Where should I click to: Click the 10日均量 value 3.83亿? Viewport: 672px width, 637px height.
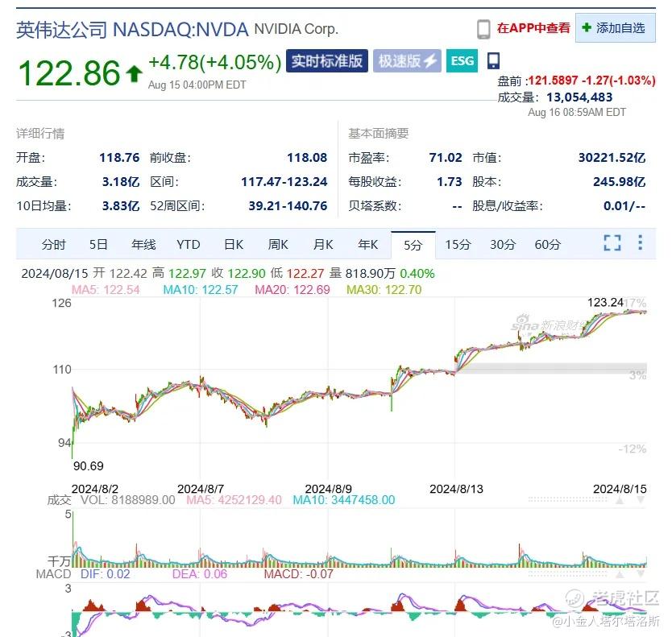click(121, 206)
